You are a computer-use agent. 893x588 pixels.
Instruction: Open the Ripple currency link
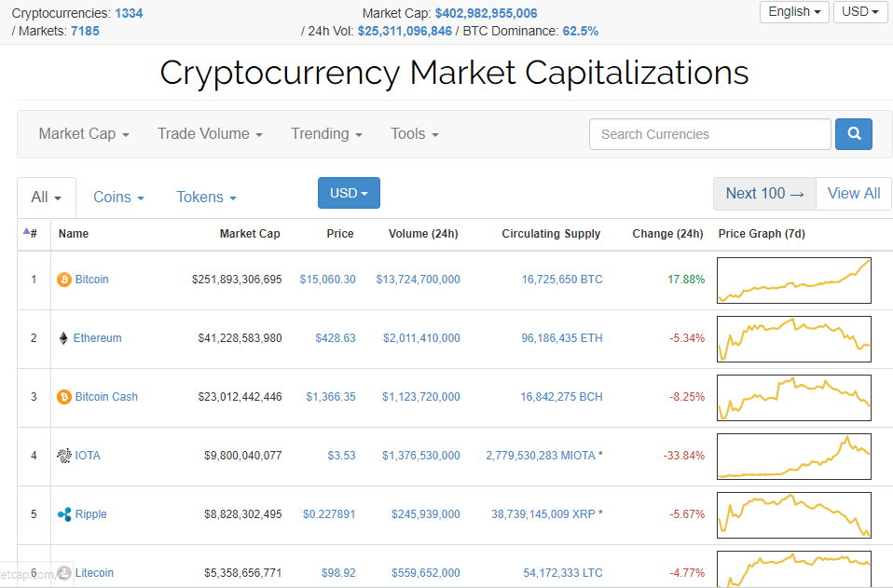[x=90, y=514]
